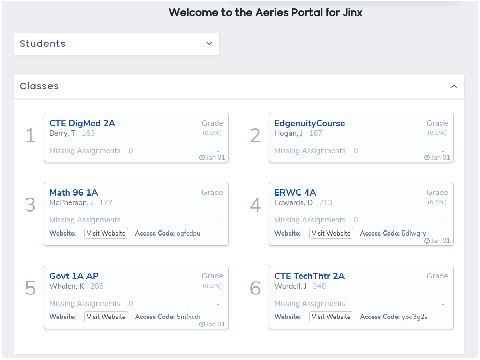Viewport: 480px width, 360px height.
Task: Click the Access Code in Math 96 1A
Action: pos(167,233)
